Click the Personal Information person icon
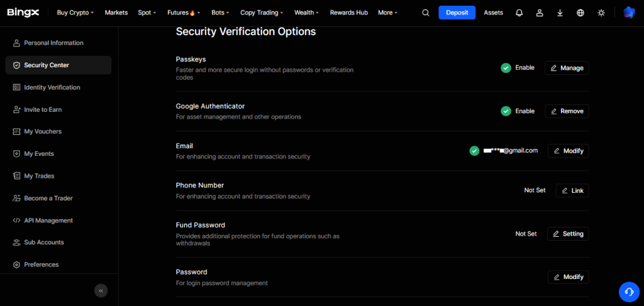The width and height of the screenshot is (644, 306). pyautogui.click(x=16, y=43)
